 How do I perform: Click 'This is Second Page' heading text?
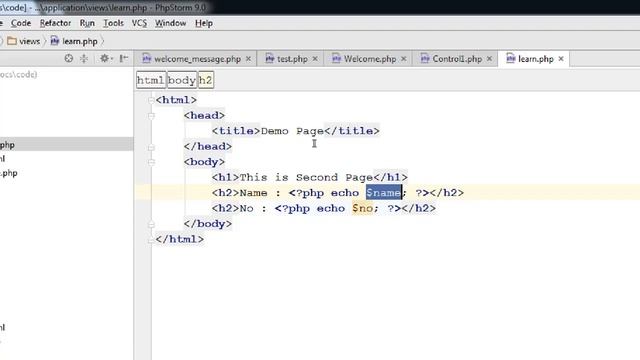[306, 178]
